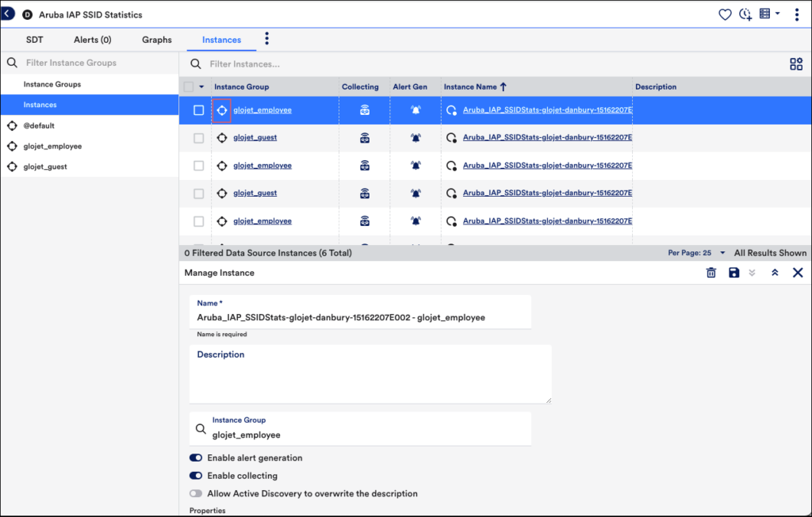Open the bulk-select dropdown arrow in header
This screenshot has height=517, width=812.
[x=201, y=86]
